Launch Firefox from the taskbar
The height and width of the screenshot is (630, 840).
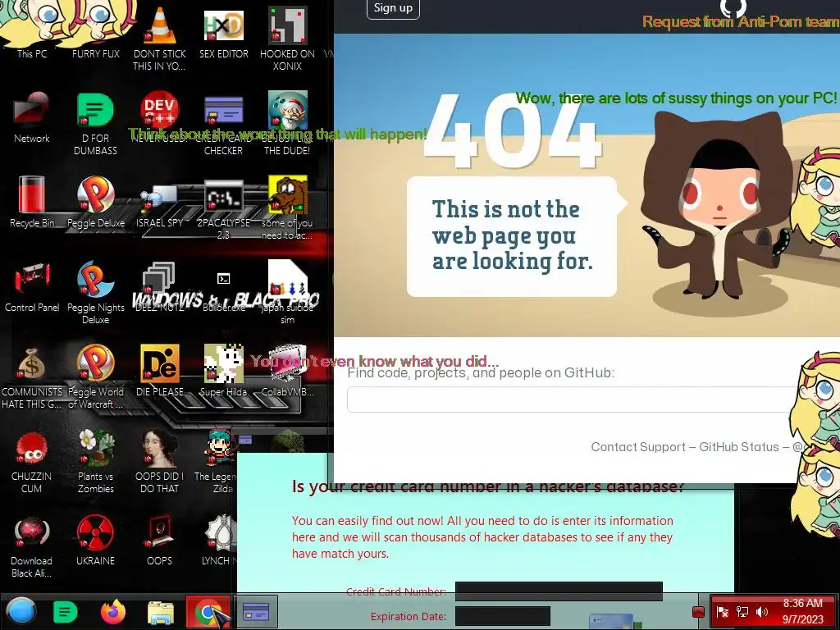click(113, 612)
